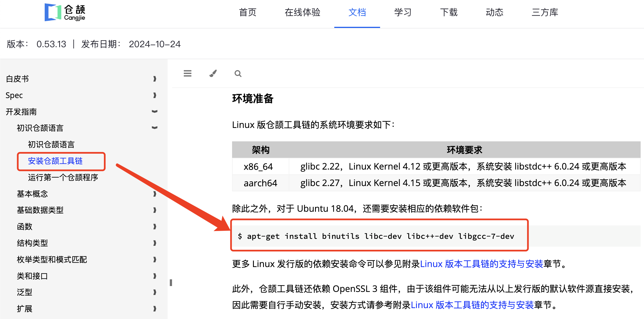Collapse the 开发指南 section arrow
Image resolution: width=644 pixels, height=319 pixels.
155,111
